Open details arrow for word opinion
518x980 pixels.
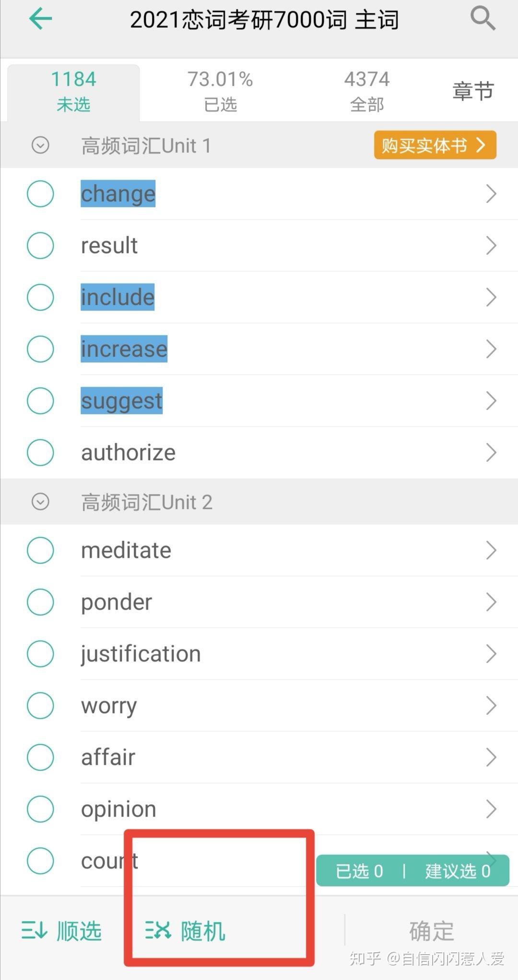pyautogui.click(x=491, y=809)
